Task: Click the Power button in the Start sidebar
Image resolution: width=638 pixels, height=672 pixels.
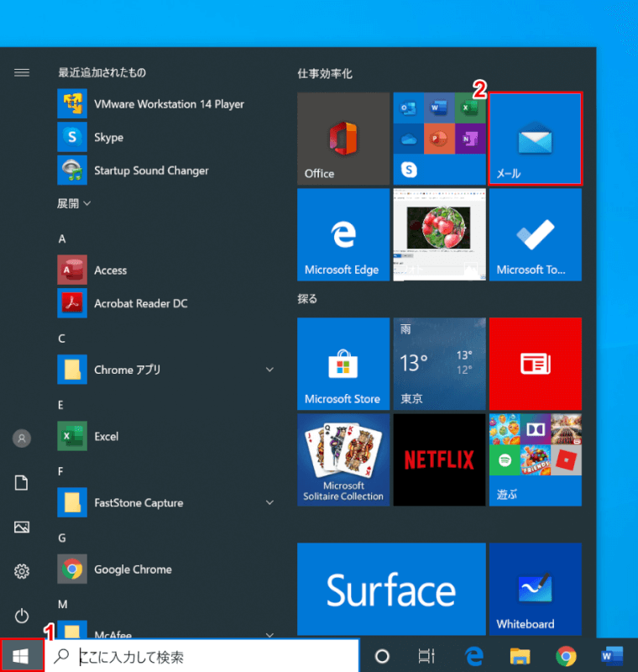Action: click(x=22, y=616)
